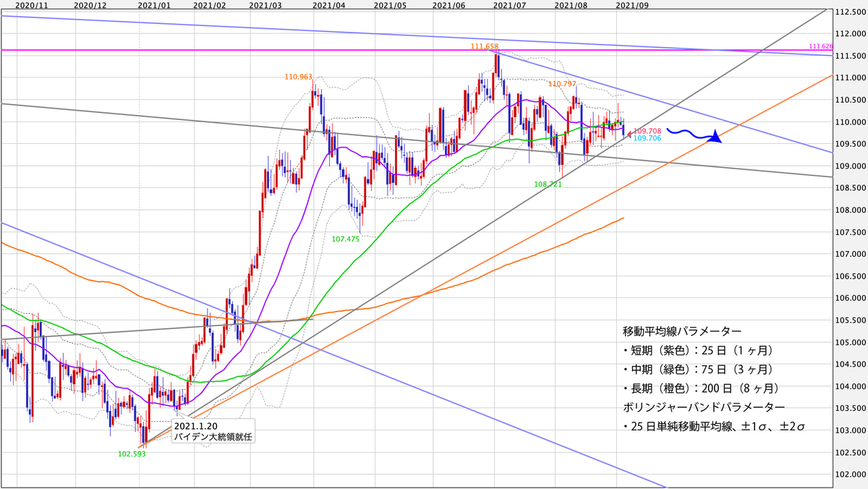Click the 111.500 price axis label
Viewport: 868px width, 489px height.
coord(849,56)
